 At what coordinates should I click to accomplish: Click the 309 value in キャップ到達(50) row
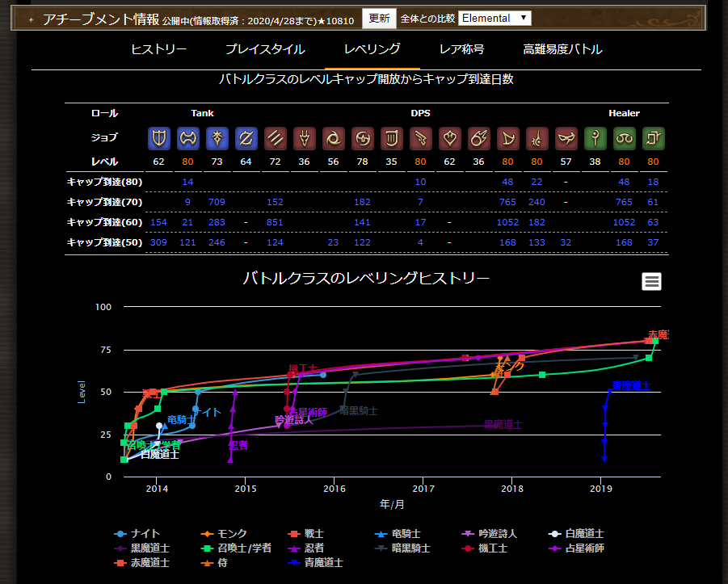pos(158,242)
